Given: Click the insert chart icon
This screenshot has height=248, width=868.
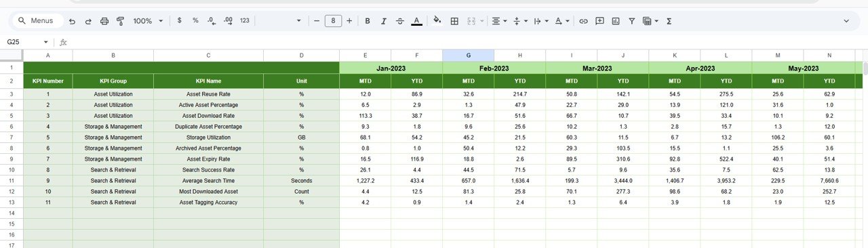Looking at the screenshot, I should coord(616,21).
